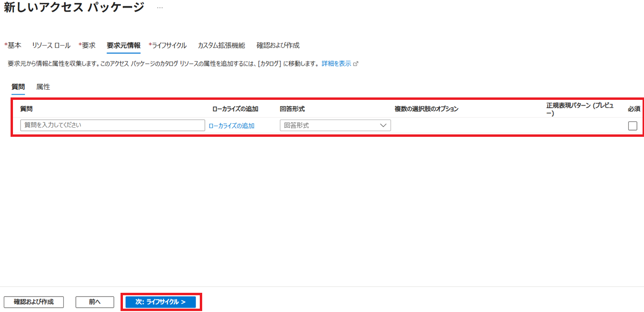Click the external link icon after 詳細を表示
644x312 pixels.
coord(356,64)
